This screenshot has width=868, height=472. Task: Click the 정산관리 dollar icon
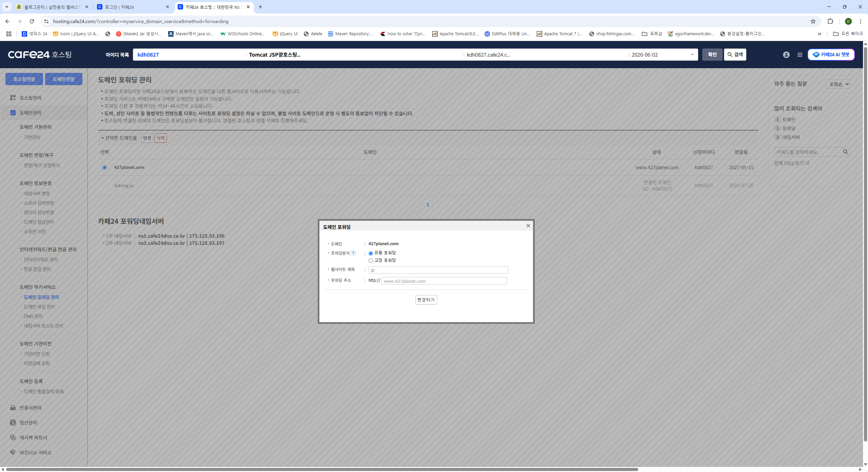click(x=13, y=422)
